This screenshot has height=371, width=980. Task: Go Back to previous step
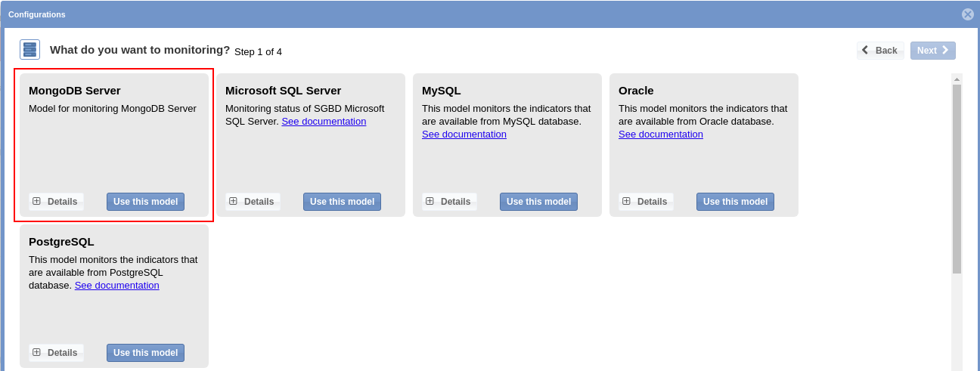click(x=879, y=51)
